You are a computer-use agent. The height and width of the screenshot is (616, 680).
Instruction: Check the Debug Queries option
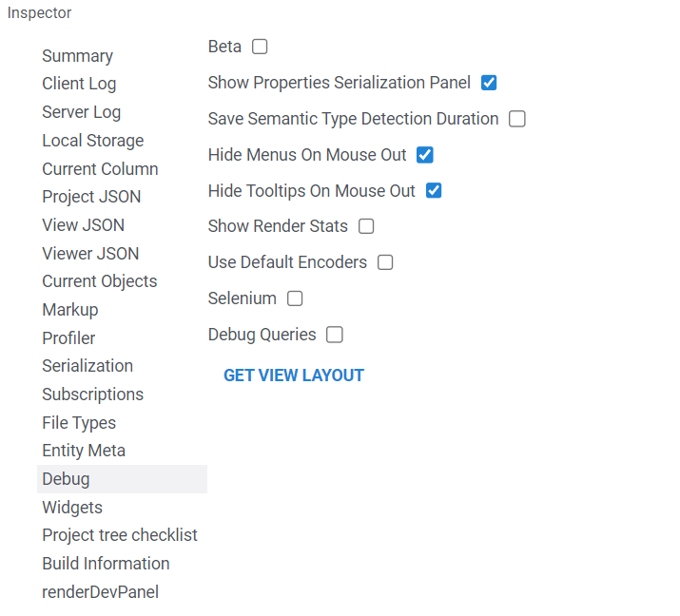pyautogui.click(x=335, y=335)
